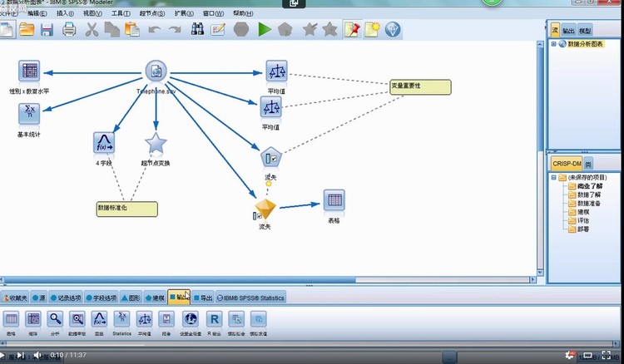The image size is (624, 364).
Task: Open the 编辑(E) menu
Action: (x=37, y=13)
